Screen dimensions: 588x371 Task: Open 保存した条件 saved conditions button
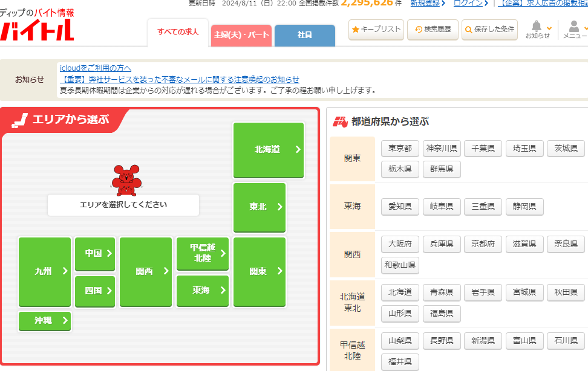point(489,29)
